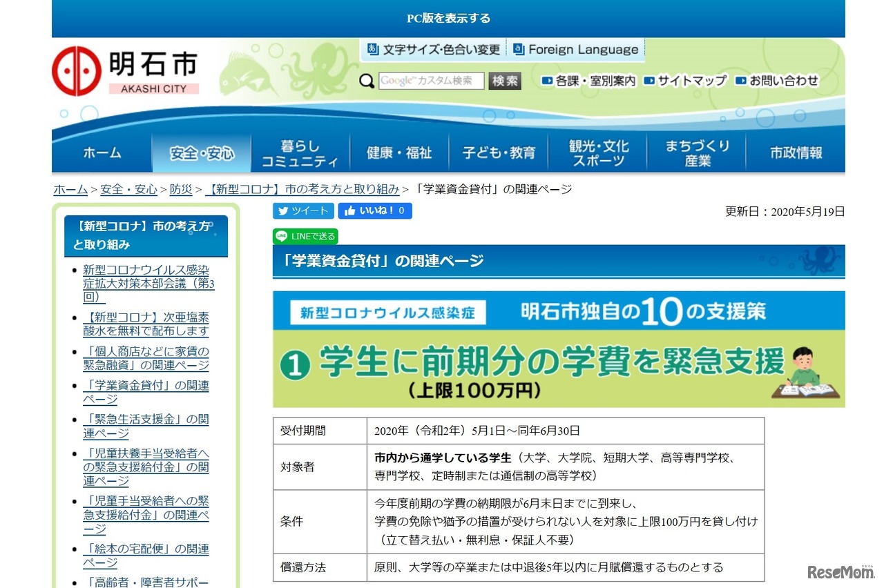Image resolution: width=884 pixels, height=588 pixels.
Task: Expand サイトマップ using its arrow icon
Action: tap(648, 81)
